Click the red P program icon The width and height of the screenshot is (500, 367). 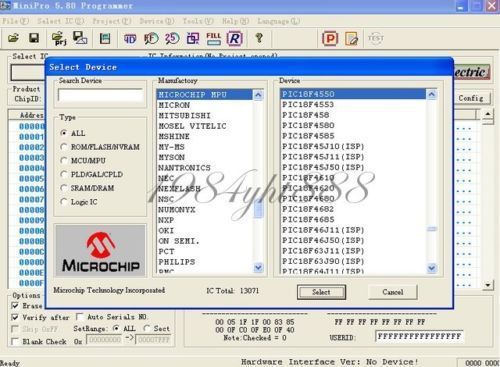coord(330,39)
